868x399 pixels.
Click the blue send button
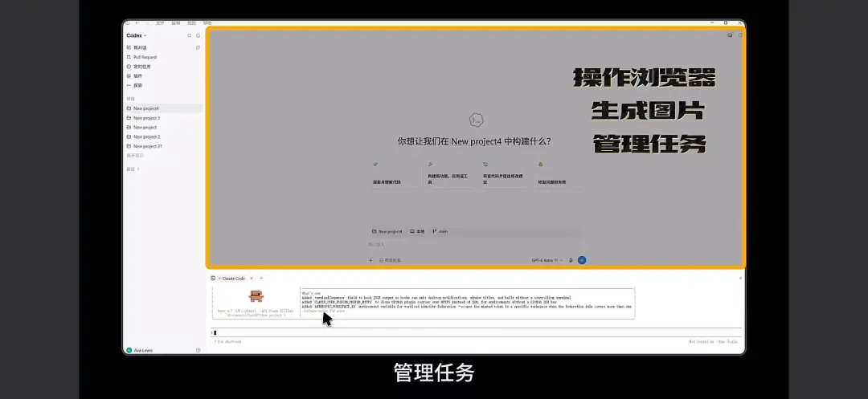pos(582,260)
